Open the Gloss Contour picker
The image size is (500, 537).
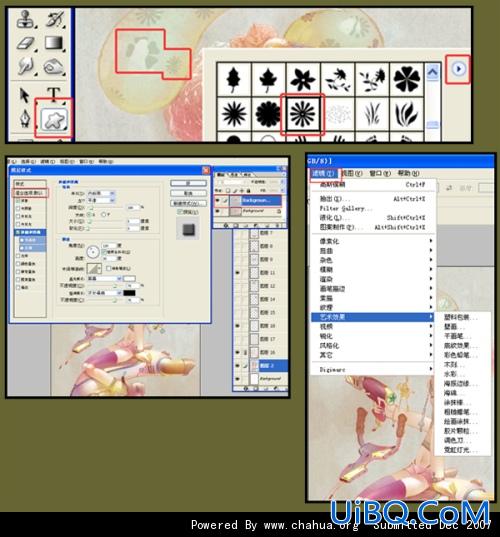(94, 268)
